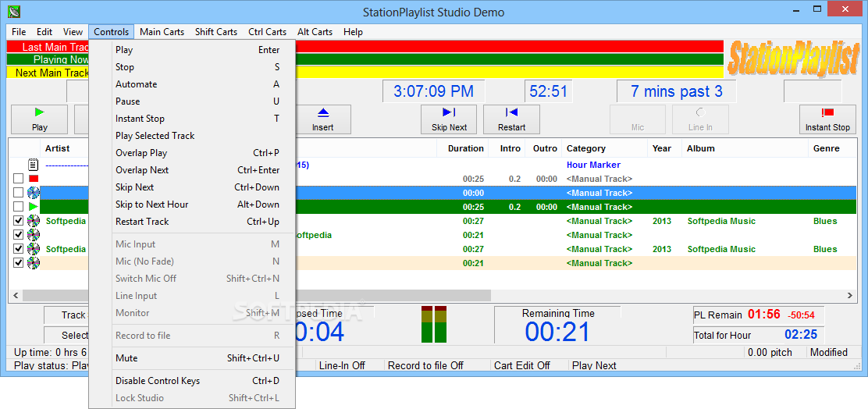Select Restart Track menu entry
The image size is (868, 409).
point(192,222)
